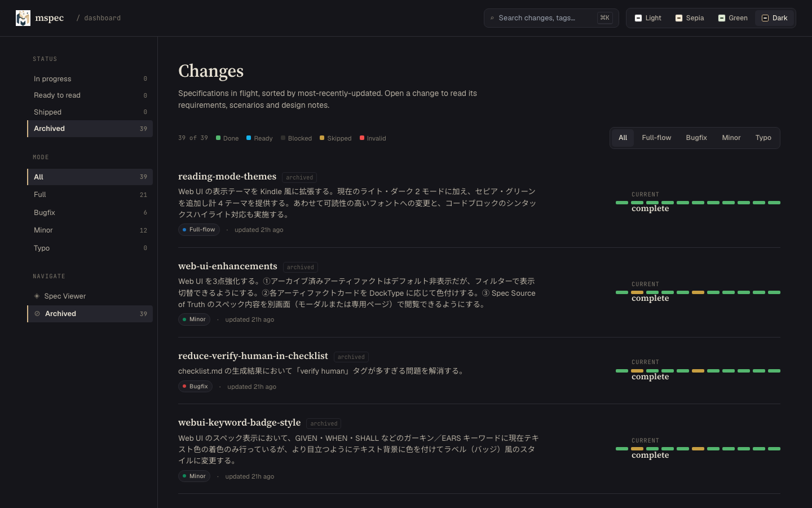Open the webui-keyword-badge-style change
812x508 pixels.
coord(240,423)
